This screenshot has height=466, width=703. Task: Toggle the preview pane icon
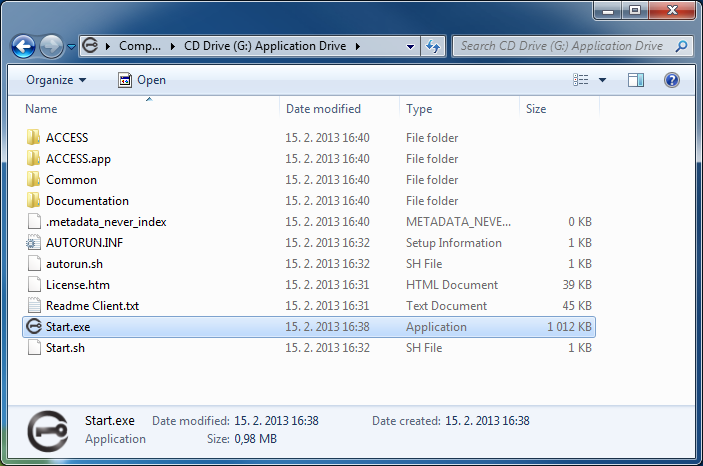636,80
